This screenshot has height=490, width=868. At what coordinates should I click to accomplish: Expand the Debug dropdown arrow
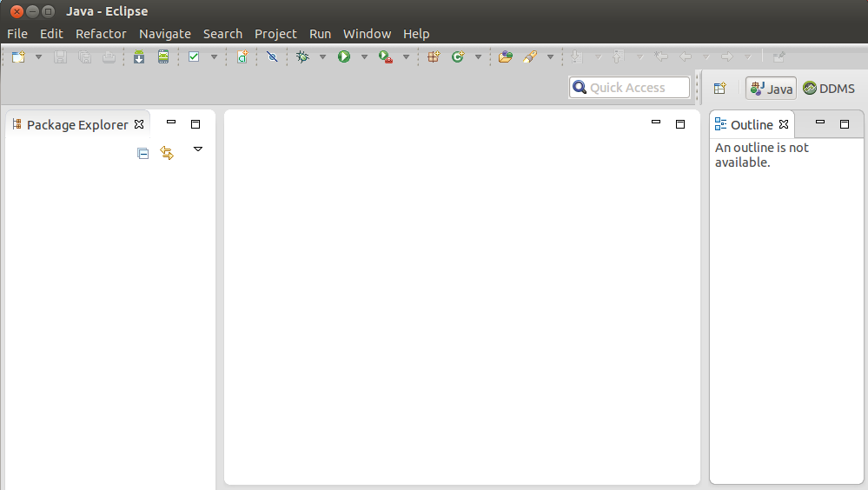tap(322, 57)
